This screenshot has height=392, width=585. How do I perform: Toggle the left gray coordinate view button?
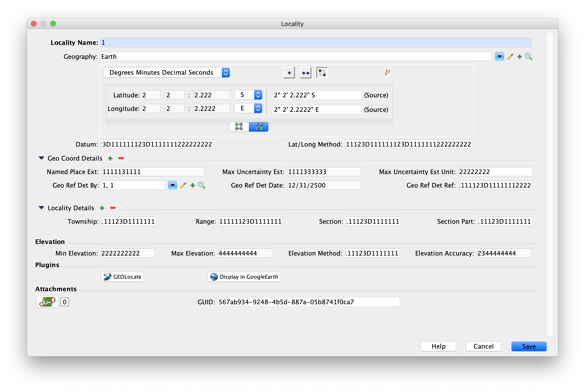239,127
